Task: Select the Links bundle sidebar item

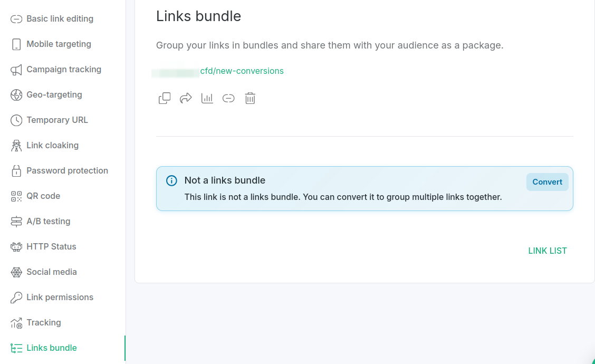Action: (x=52, y=348)
